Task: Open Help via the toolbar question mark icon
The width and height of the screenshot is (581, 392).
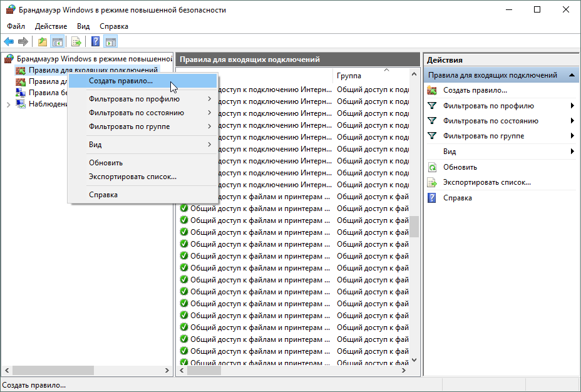Action: click(95, 42)
